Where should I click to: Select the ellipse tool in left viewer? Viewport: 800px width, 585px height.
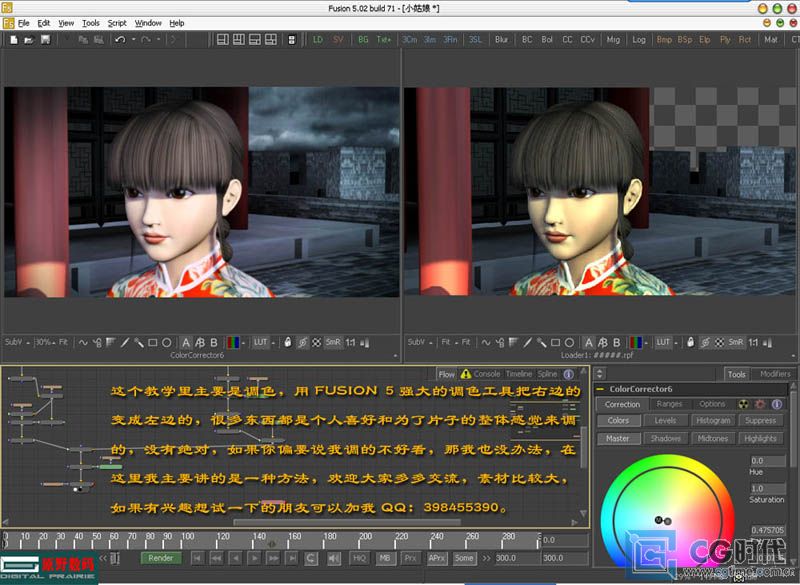[x=166, y=343]
